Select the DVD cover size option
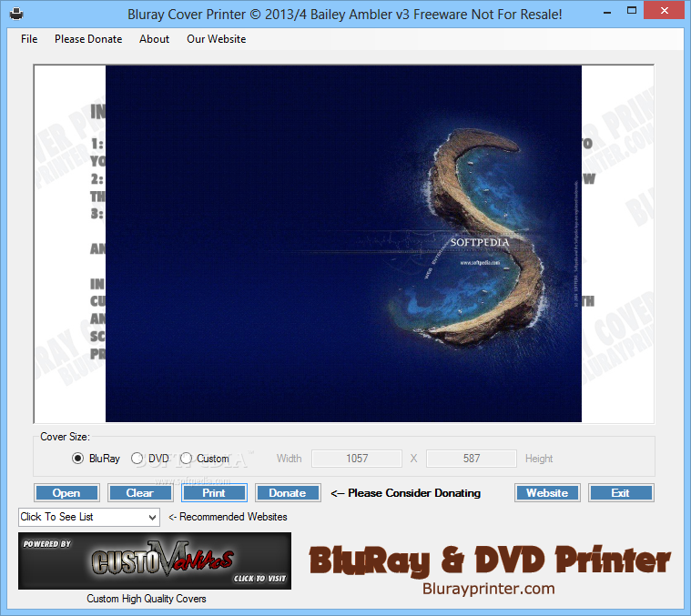This screenshot has width=691, height=616. (x=150, y=459)
